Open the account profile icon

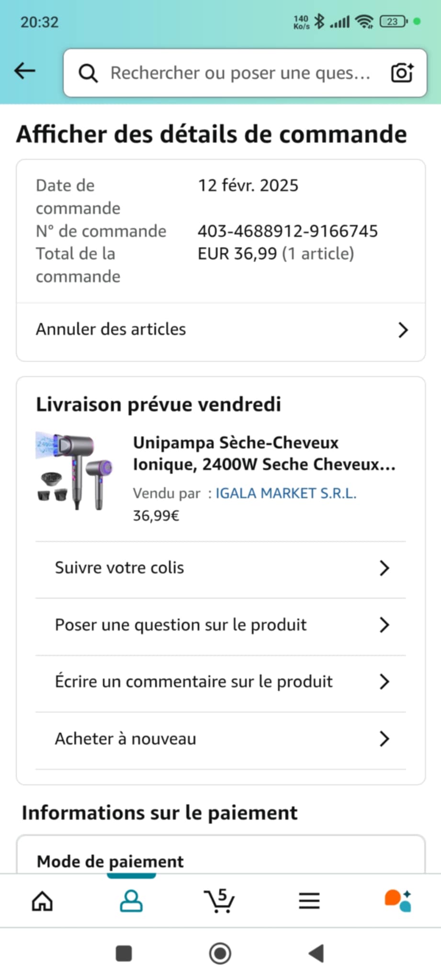[131, 902]
